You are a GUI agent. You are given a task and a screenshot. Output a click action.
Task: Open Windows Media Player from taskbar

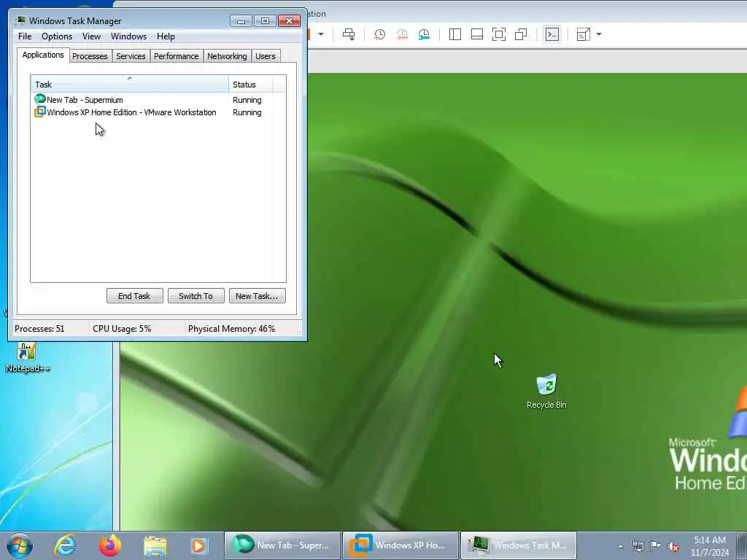click(198, 546)
